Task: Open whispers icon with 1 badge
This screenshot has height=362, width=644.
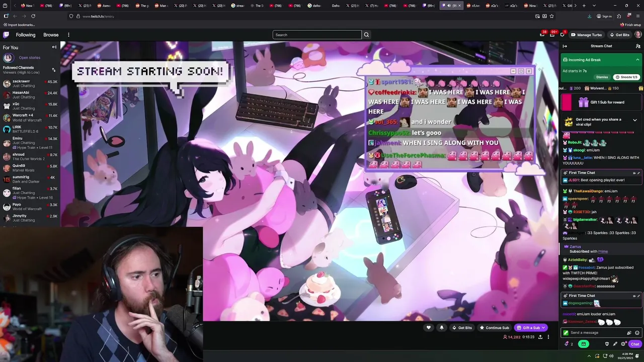Action: tap(562, 35)
